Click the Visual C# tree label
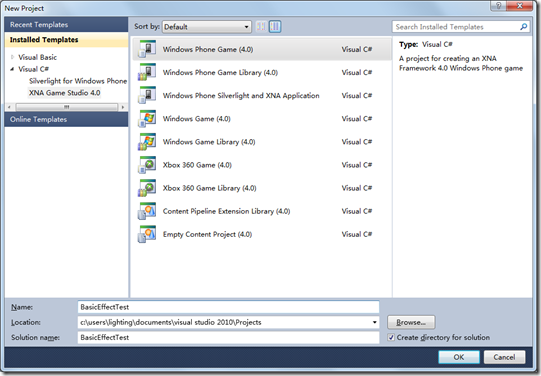The width and height of the screenshot is (541, 376). click(33, 69)
